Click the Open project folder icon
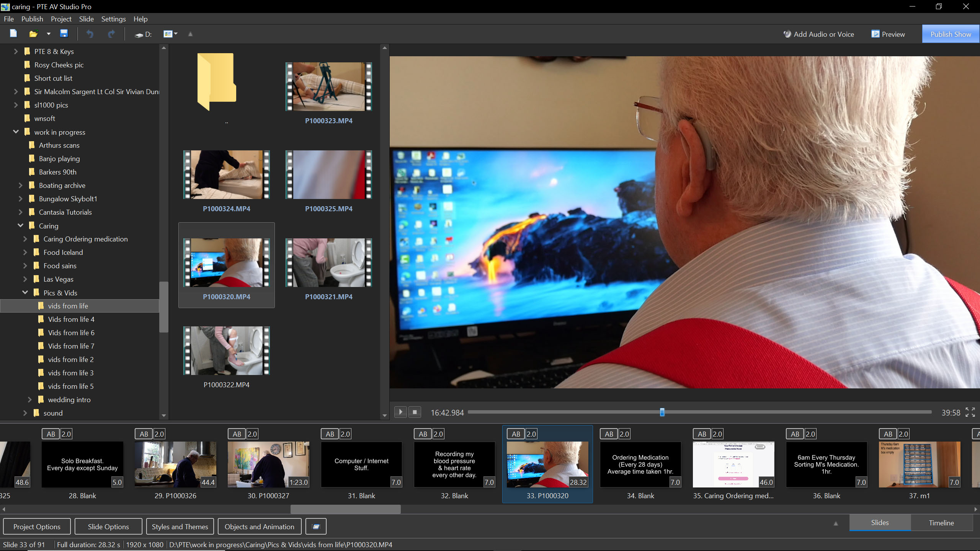980x551 pixels. 34,34
